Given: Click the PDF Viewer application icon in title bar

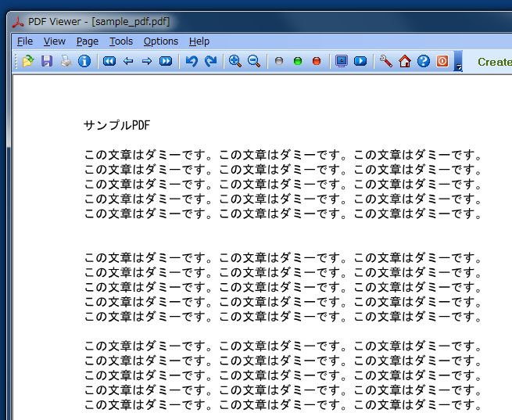Looking at the screenshot, I should tap(18, 22).
